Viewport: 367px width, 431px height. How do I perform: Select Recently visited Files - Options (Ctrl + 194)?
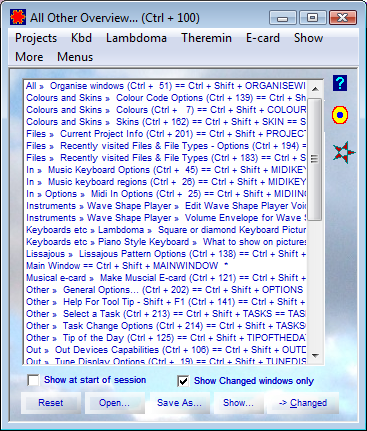point(166,146)
